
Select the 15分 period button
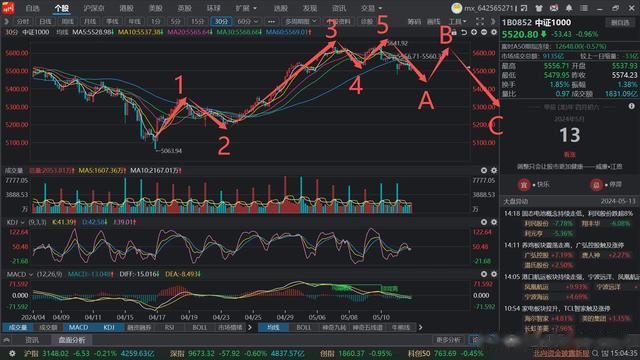coord(198,21)
